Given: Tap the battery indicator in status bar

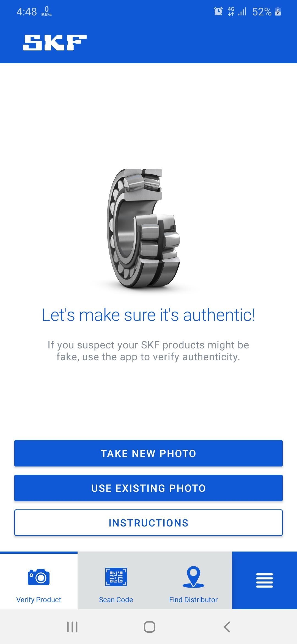Looking at the screenshot, I should click(278, 12).
